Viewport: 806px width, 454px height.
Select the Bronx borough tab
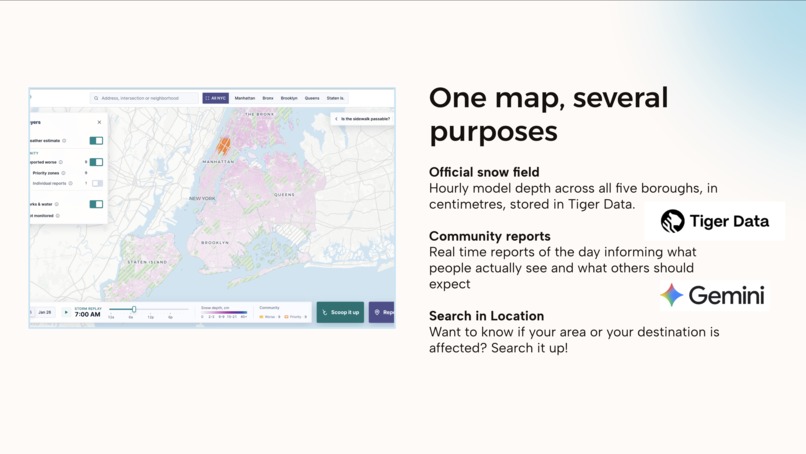(268, 98)
